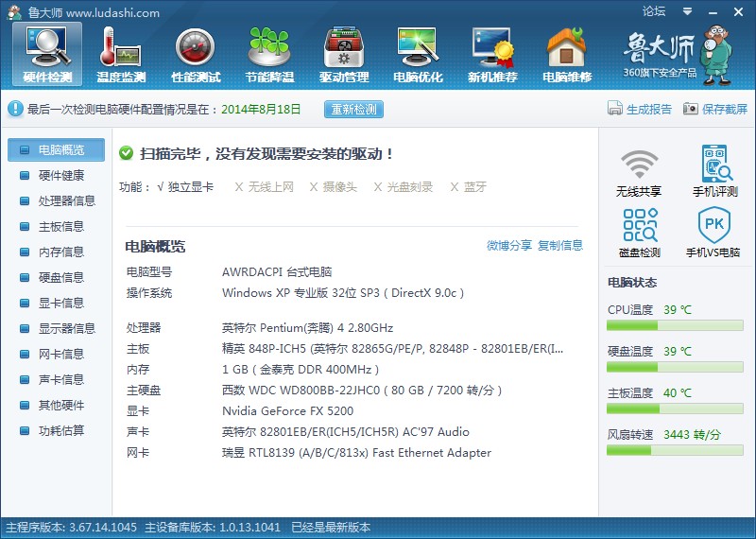Launch 性能测试 performance benchmark
The height and width of the screenshot is (539, 756).
(x=196, y=55)
